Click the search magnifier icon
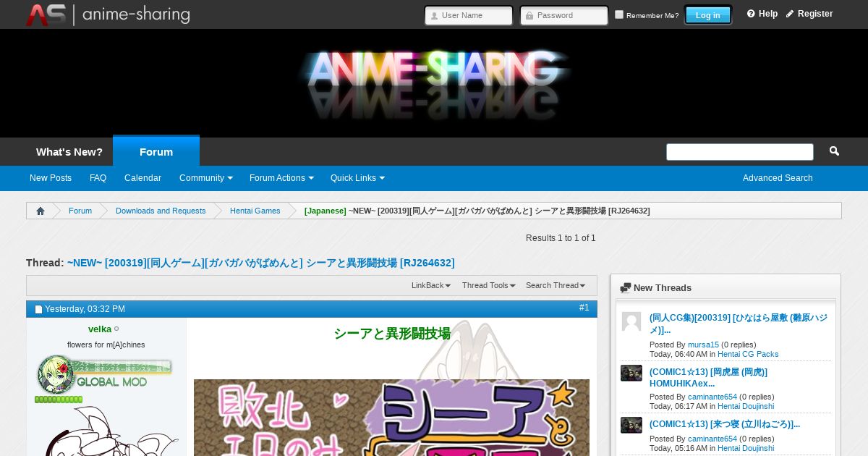Screen dimensions: 868x456 coord(834,151)
